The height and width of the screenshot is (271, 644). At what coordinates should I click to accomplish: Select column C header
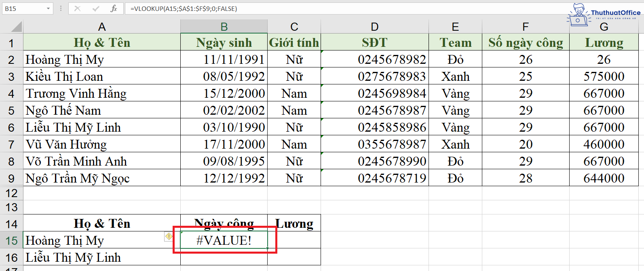[x=294, y=27]
